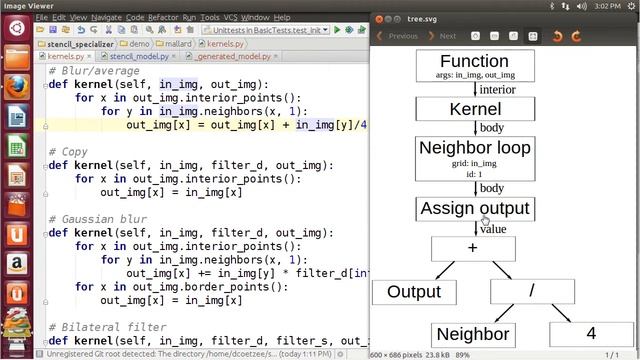Open the Unittests run configuration dropdown

pos(266,30)
